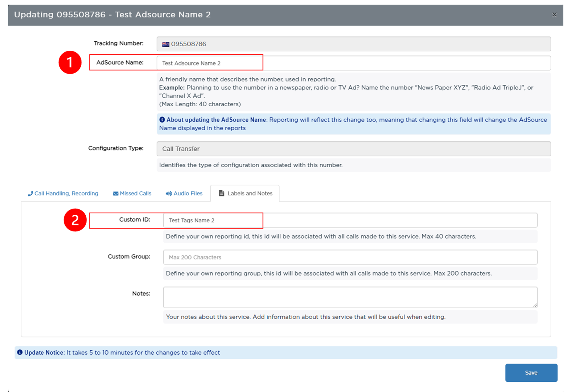Click the 'Define your own reporting id' help text
This screenshot has width=568, height=392.
(321, 236)
